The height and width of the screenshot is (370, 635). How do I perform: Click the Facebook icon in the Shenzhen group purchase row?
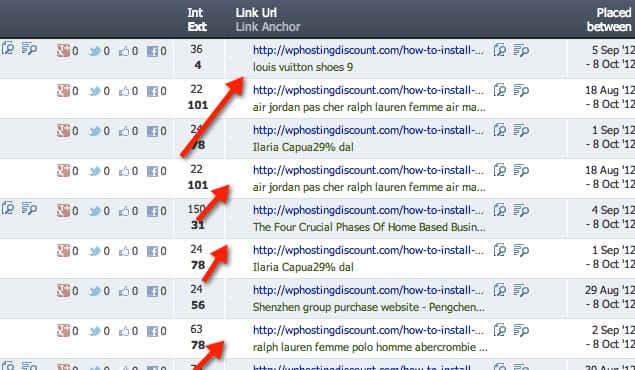(152, 291)
